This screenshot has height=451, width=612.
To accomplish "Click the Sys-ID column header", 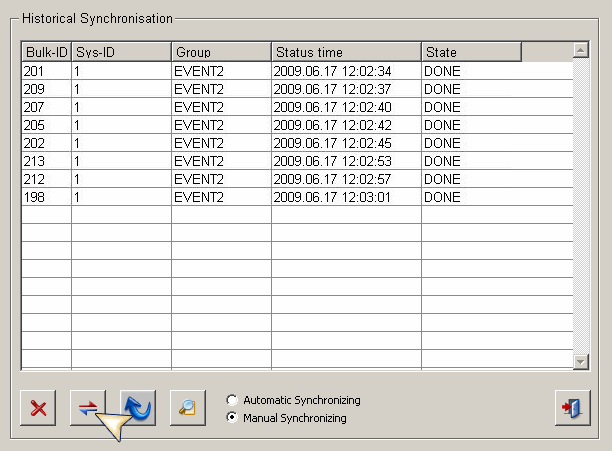I will [121, 52].
